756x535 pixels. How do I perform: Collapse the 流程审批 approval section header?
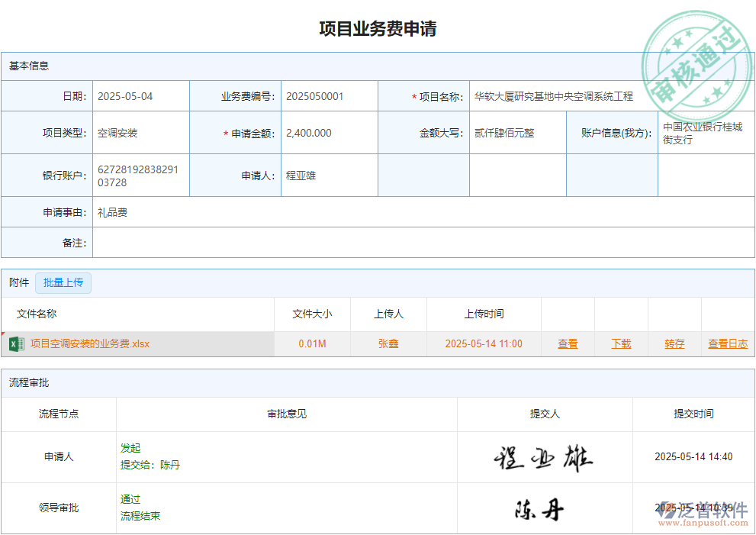click(x=28, y=382)
